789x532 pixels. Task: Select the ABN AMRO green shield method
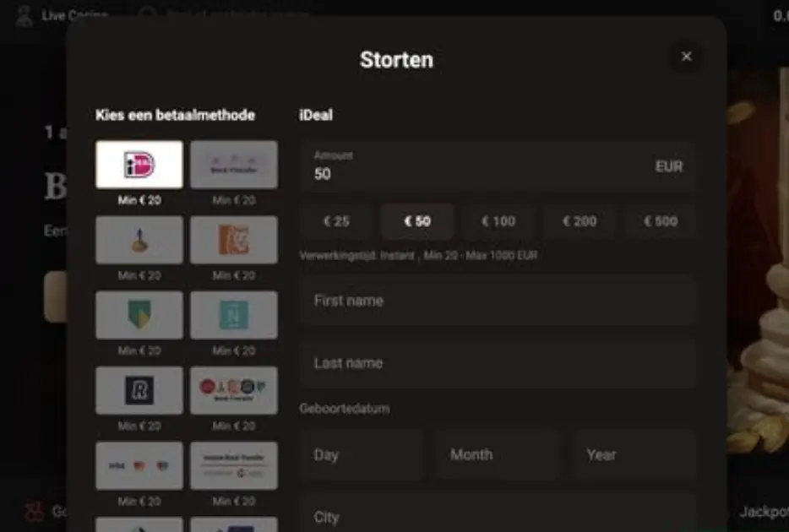(139, 315)
